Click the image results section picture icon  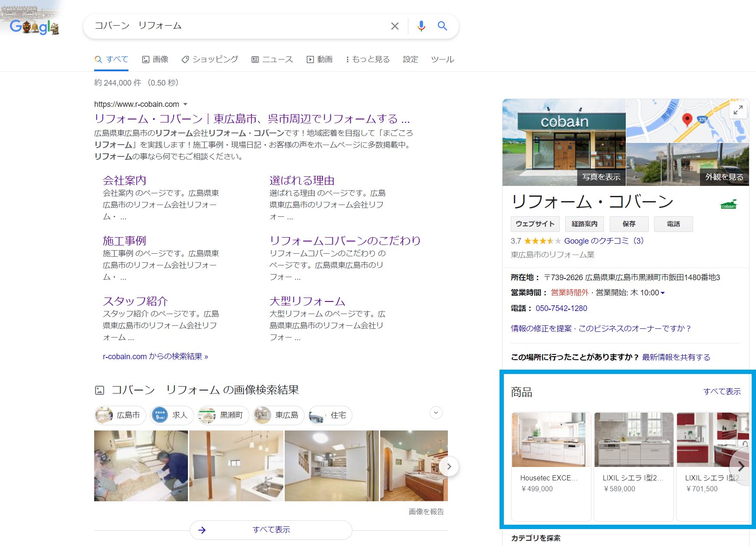(x=99, y=390)
